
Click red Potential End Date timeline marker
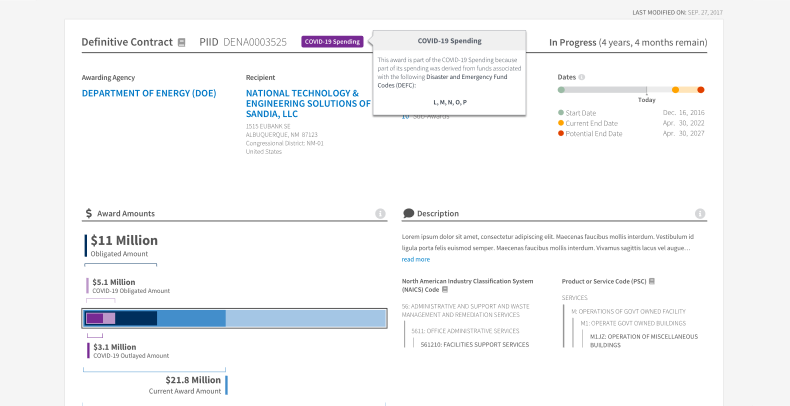click(x=700, y=90)
